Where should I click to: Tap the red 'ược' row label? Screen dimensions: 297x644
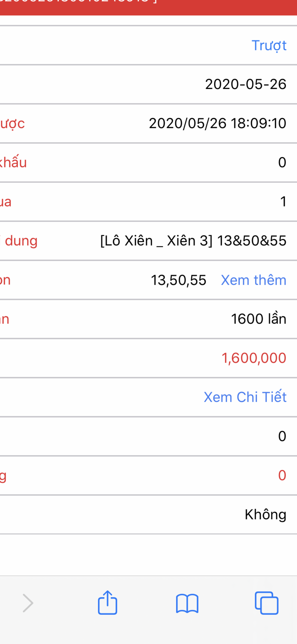pyautogui.click(x=12, y=123)
